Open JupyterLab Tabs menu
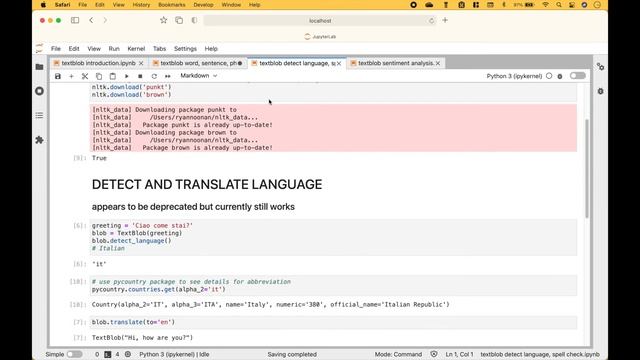This screenshot has width=640, height=360. coord(160,49)
